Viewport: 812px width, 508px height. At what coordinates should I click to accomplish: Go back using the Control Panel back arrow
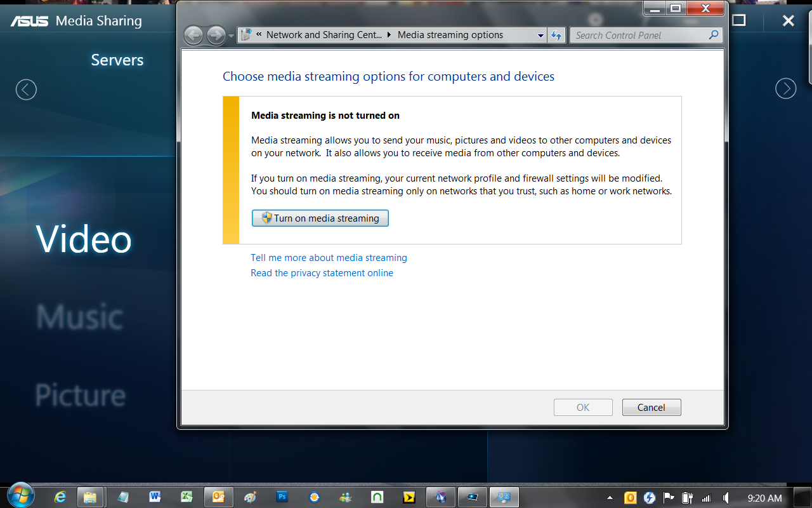194,36
